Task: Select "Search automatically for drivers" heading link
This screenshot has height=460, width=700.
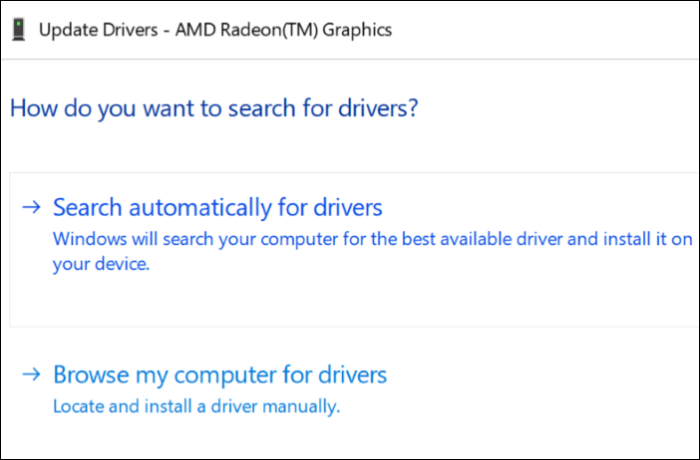Action: point(217,207)
